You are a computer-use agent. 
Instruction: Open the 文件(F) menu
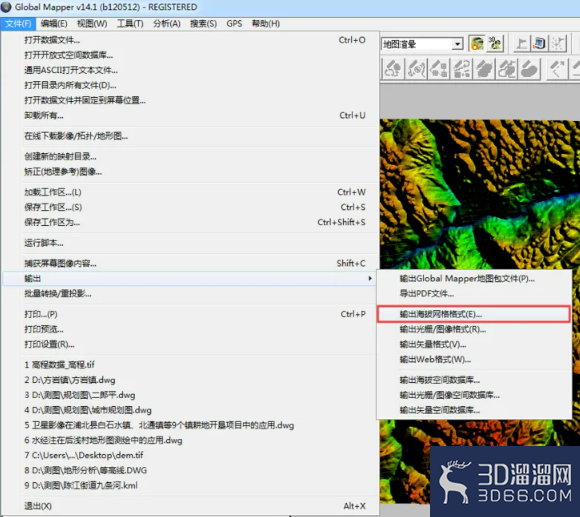(18, 24)
